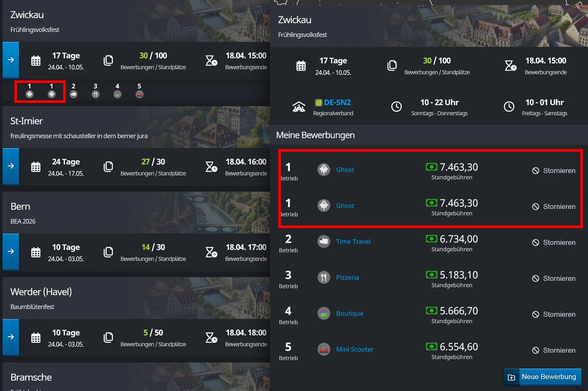
Task: Click the Pizzeria icon in applications list
Action: (x=324, y=278)
